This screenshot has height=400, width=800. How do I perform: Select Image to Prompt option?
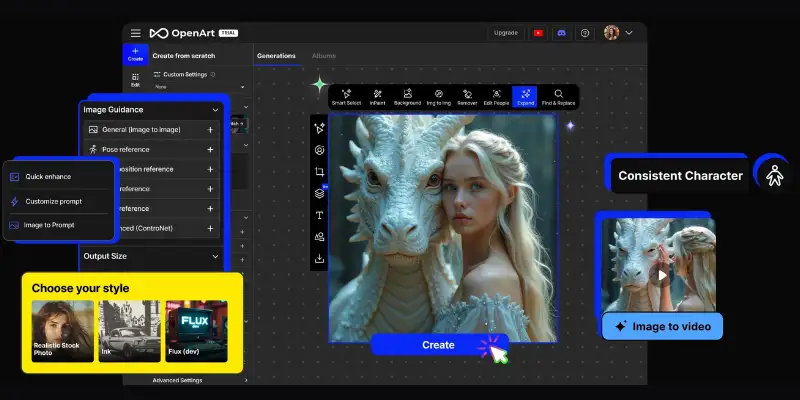click(58, 225)
